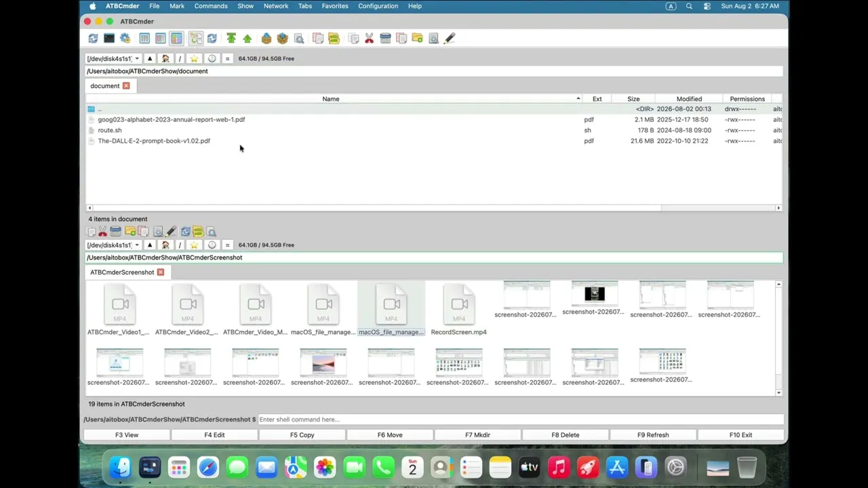Click the scissors cut icon in top toolbar
The width and height of the screenshot is (868, 488).
[x=369, y=39]
